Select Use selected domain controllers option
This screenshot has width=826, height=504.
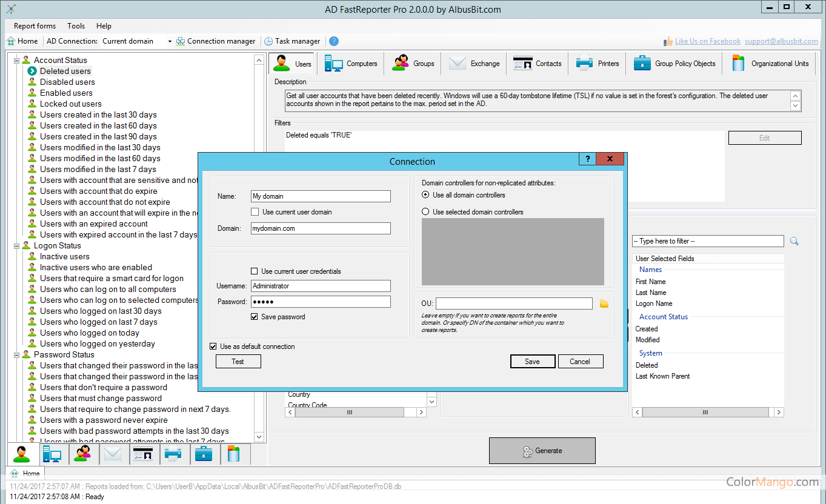click(425, 212)
